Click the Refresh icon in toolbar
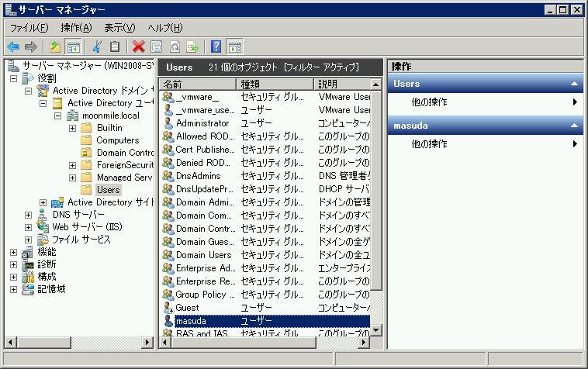Viewport: 588px width, 369px height. coord(175,47)
